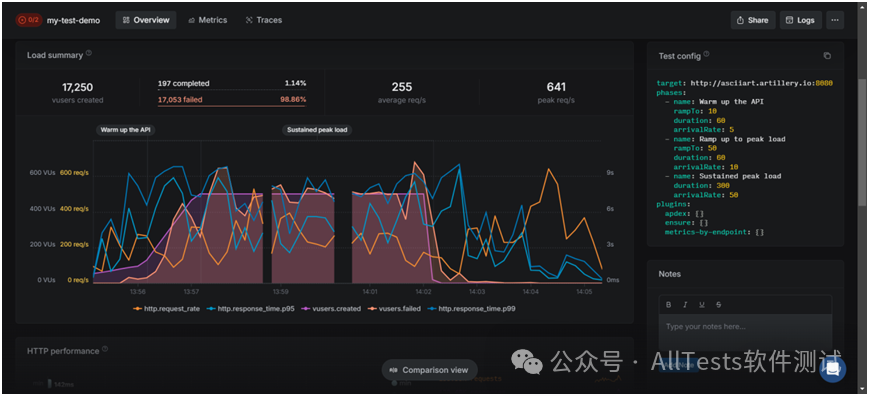Click the 'metrics-by-endpoint' config line
Viewport: 869px width, 396px height.
click(x=714, y=233)
